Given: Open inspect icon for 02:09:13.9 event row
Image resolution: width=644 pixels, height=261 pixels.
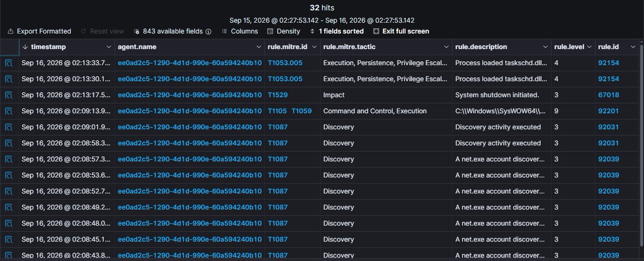Looking at the screenshot, I should coord(9,111).
